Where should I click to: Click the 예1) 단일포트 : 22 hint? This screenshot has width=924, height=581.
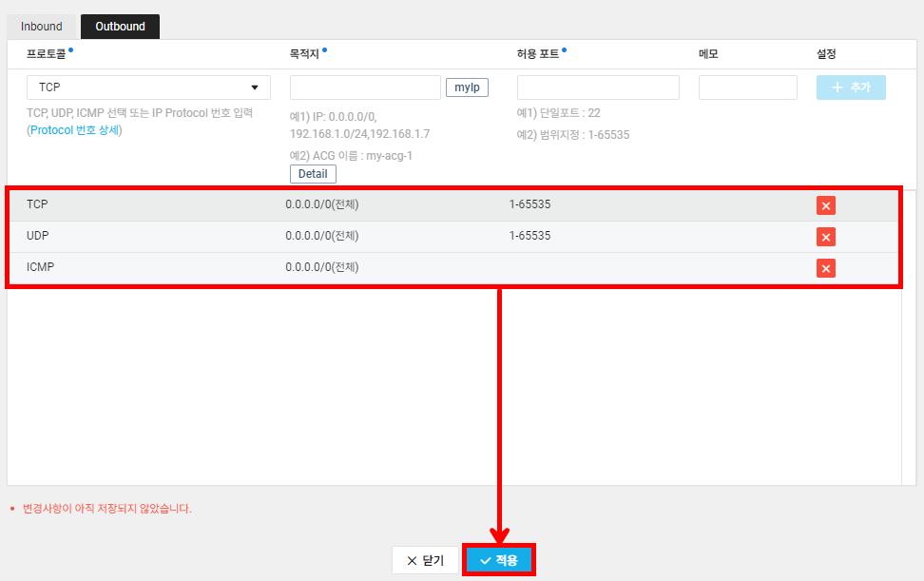(x=559, y=112)
